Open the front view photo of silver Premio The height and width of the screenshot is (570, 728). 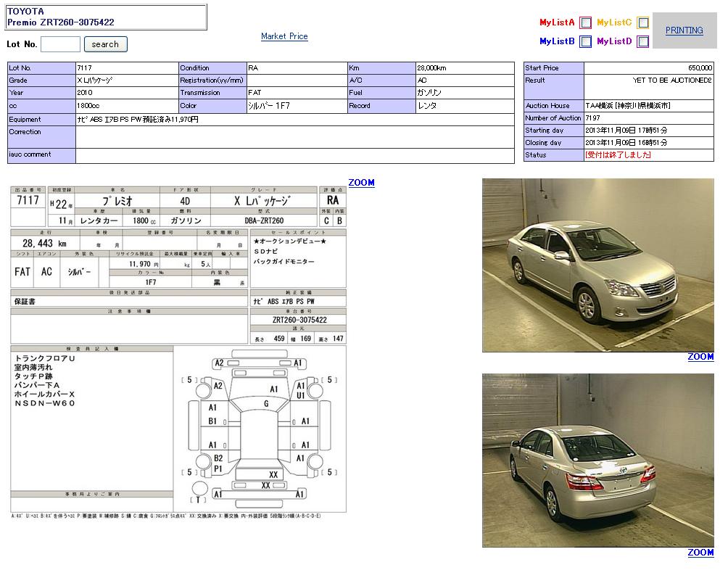[597, 265]
